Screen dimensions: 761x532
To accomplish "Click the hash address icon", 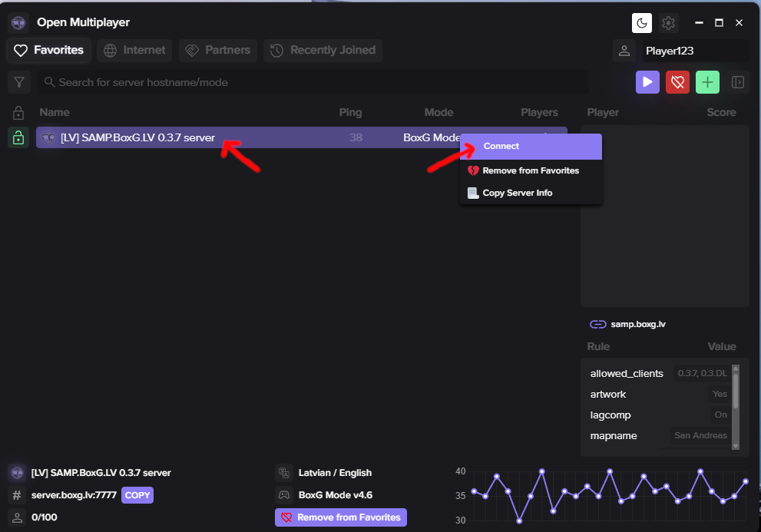I will pyautogui.click(x=17, y=495).
